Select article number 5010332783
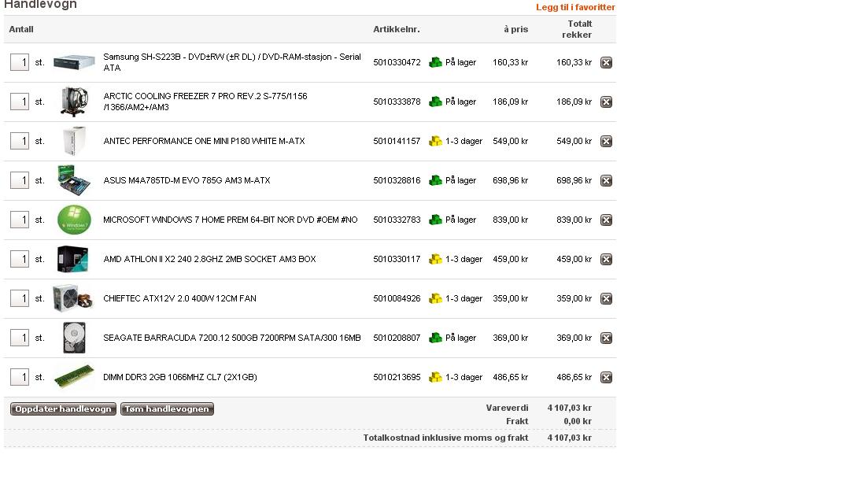868x499 pixels. tap(397, 220)
